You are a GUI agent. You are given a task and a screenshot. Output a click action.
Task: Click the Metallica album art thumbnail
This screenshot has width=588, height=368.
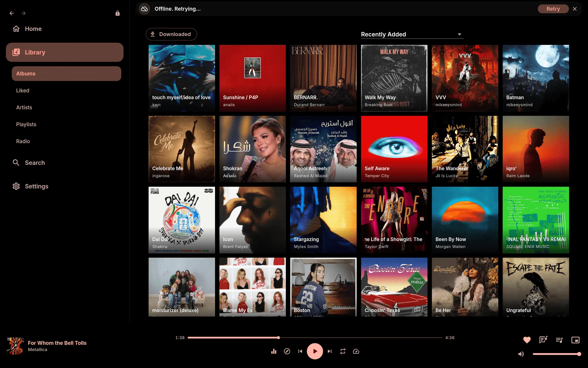pyautogui.click(x=15, y=346)
